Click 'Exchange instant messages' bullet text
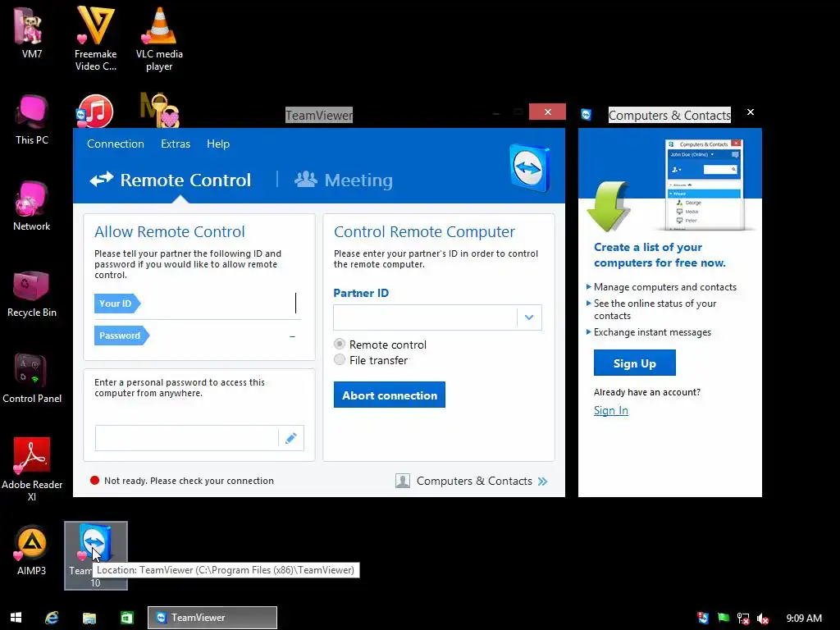Viewport: 840px width, 630px height. click(x=652, y=332)
